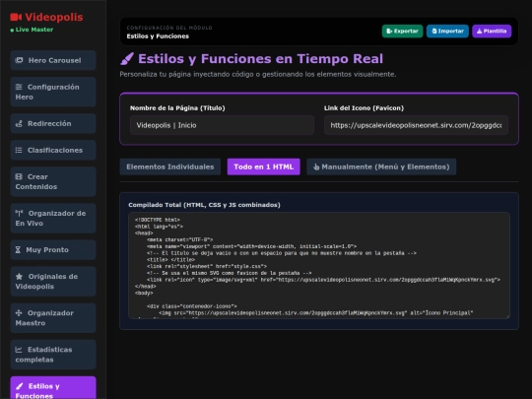
Task: Click the Crear Contenidos film icon
Action: (19, 176)
